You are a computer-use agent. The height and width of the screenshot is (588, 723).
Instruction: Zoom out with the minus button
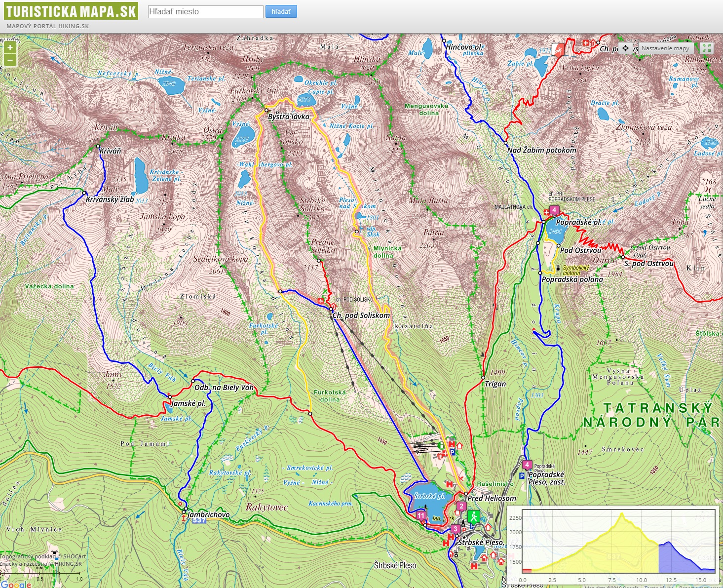point(10,60)
